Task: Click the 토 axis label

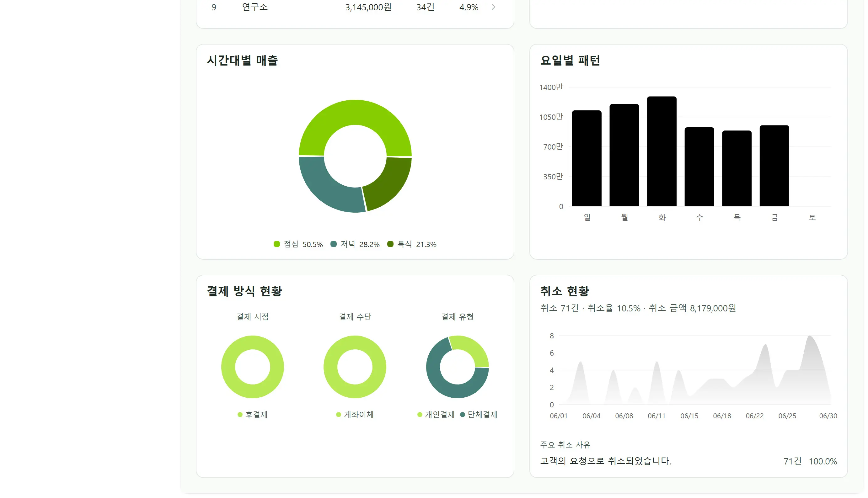Action: click(x=812, y=218)
